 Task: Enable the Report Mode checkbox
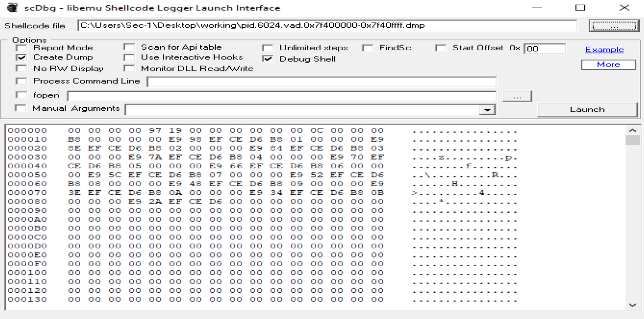[x=21, y=48]
